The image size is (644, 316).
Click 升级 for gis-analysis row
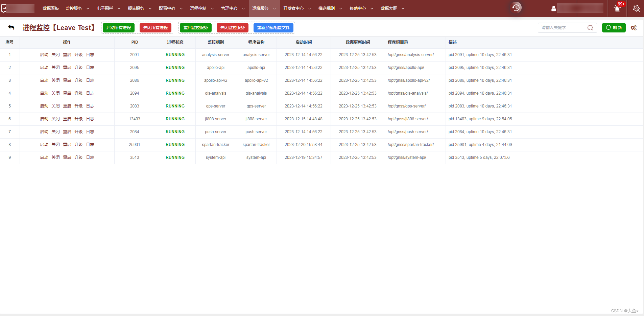click(x=79, y=93)
